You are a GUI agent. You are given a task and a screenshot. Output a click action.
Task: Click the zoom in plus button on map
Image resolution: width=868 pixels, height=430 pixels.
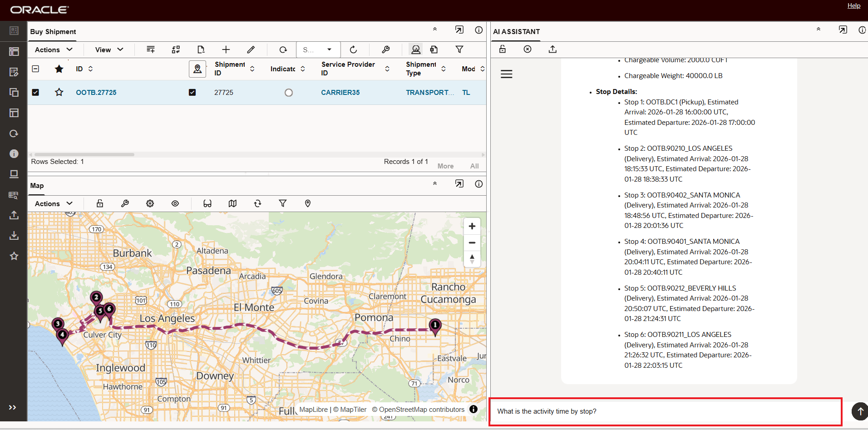tap(472, 226)
